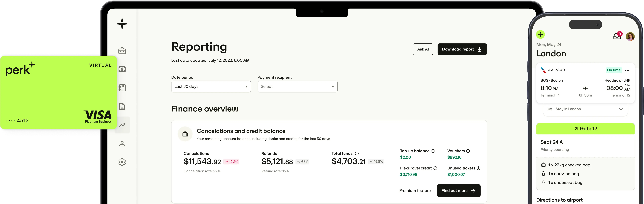Open the payments dollar-bill icon in the sidebar
644x204 pixels.
(122, 69)
